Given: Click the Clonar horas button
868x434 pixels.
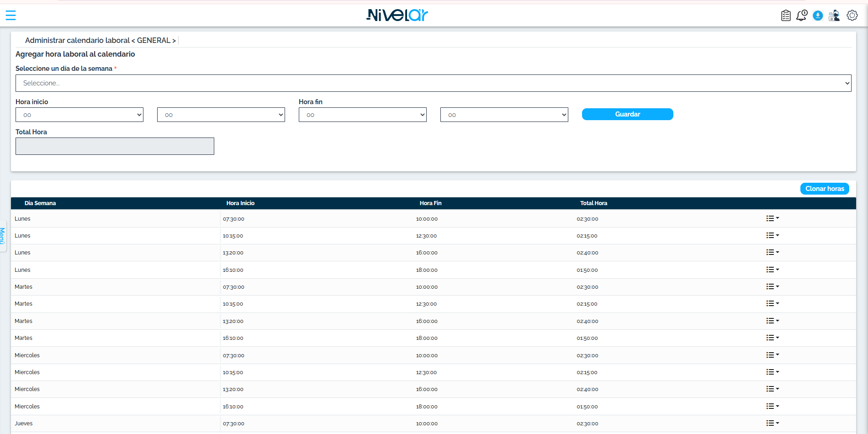Looking at the screenshot, I should click(x=825, y=189).
